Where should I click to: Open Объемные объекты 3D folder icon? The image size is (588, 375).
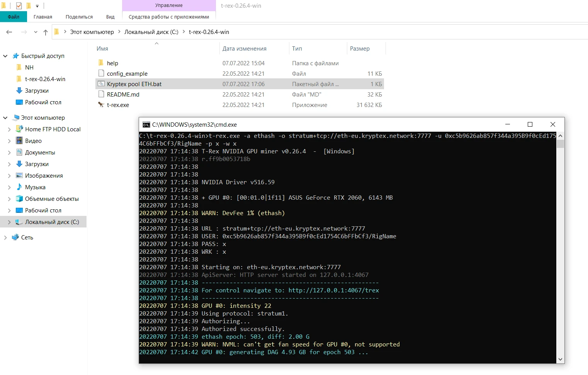point(19,199)
